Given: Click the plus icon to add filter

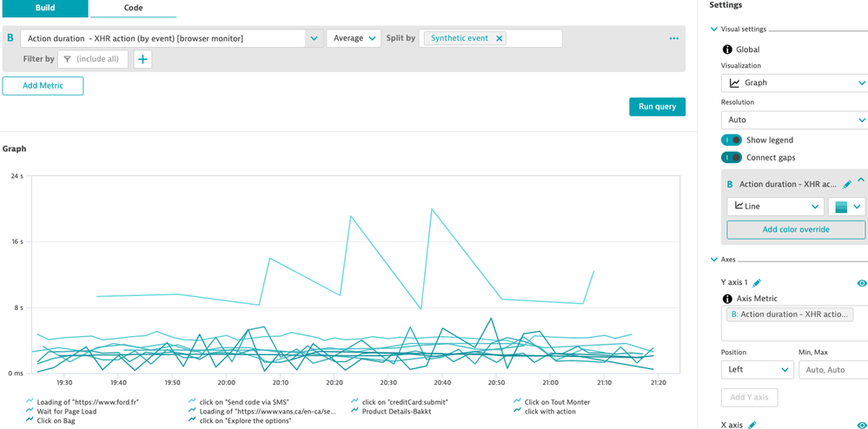Looking at the screenshot, I should (142, 59).
